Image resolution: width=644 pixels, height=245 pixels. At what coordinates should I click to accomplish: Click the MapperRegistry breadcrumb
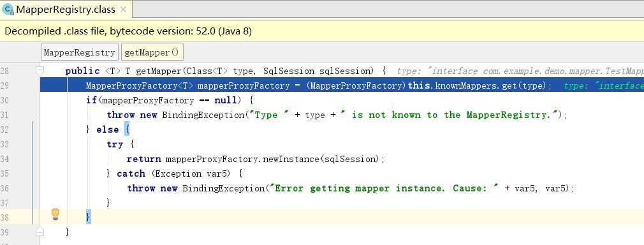click(x=79, y=52)
